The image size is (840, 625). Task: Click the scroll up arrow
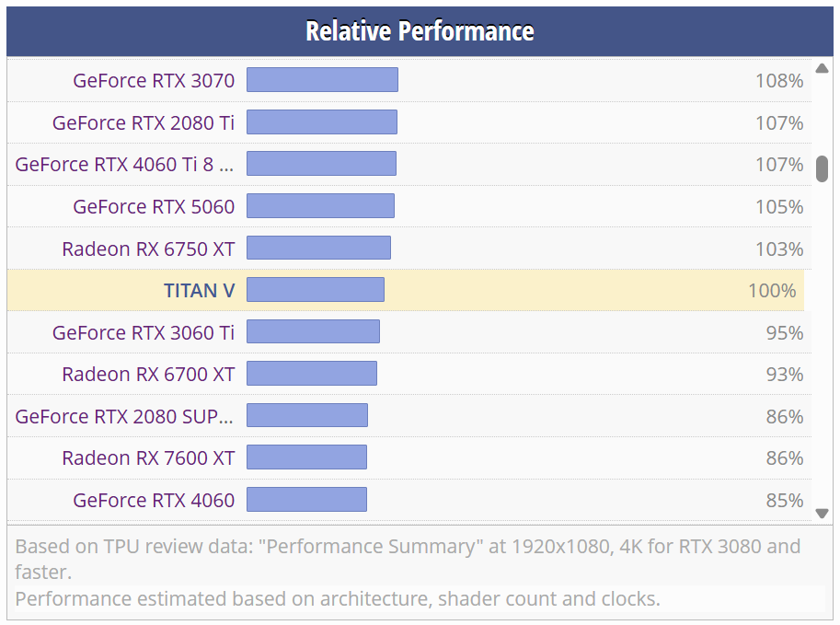point(822,68)
